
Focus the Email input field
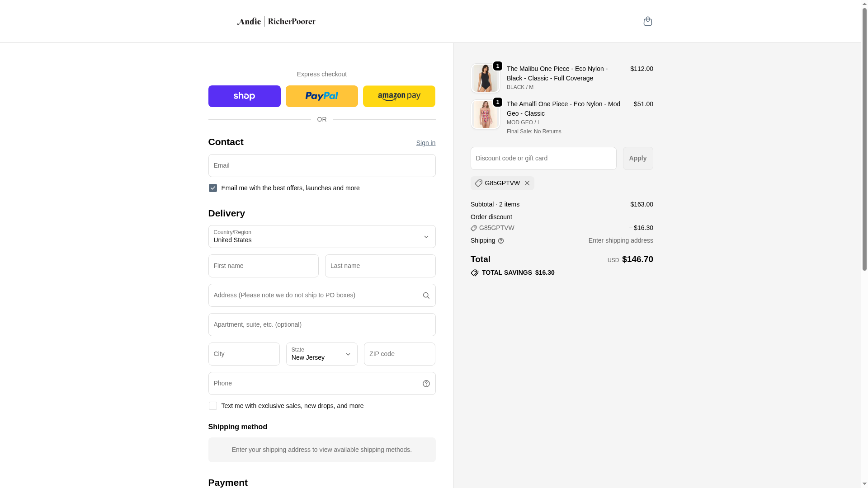[321, 165]
